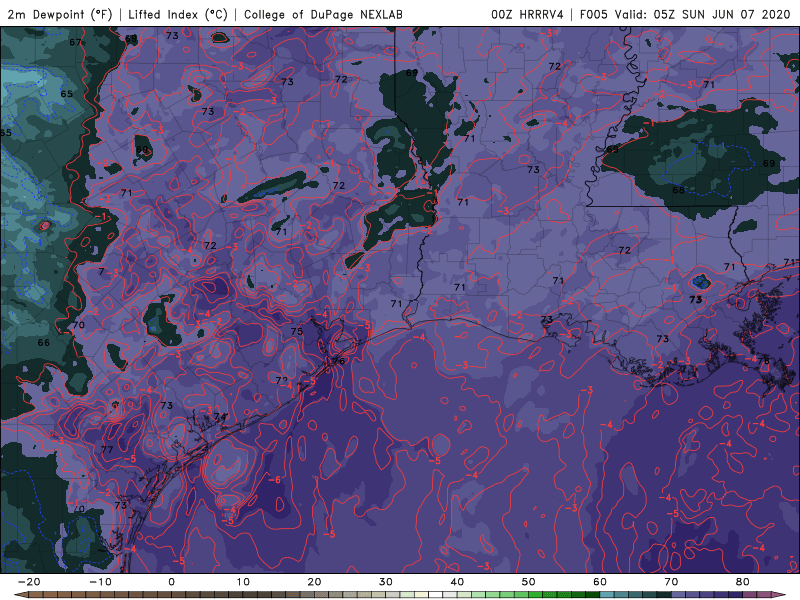Click the 20 label on the color scale
The height and width of the screenshot is (600, 800).
314,582
